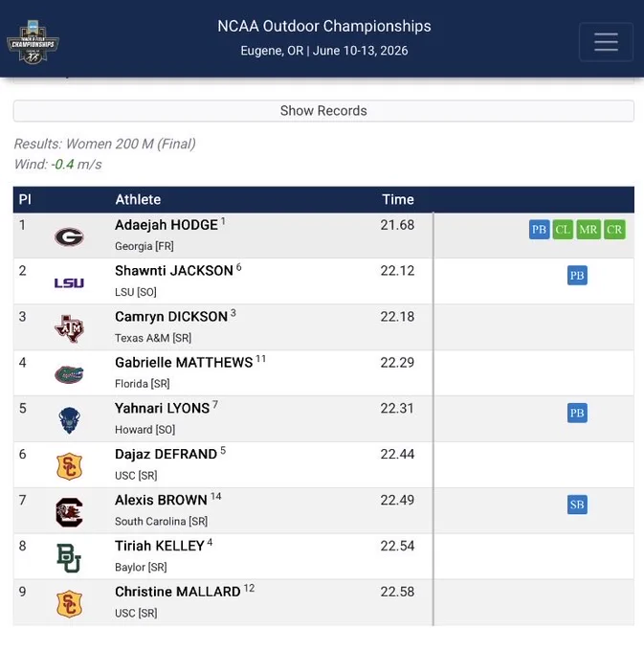Image resolution: width=644 pixels, height=651 pixels.
Task: Click Dajaz Defrand's USC logo
Action: pyautogui.click(x=69, y=466)
